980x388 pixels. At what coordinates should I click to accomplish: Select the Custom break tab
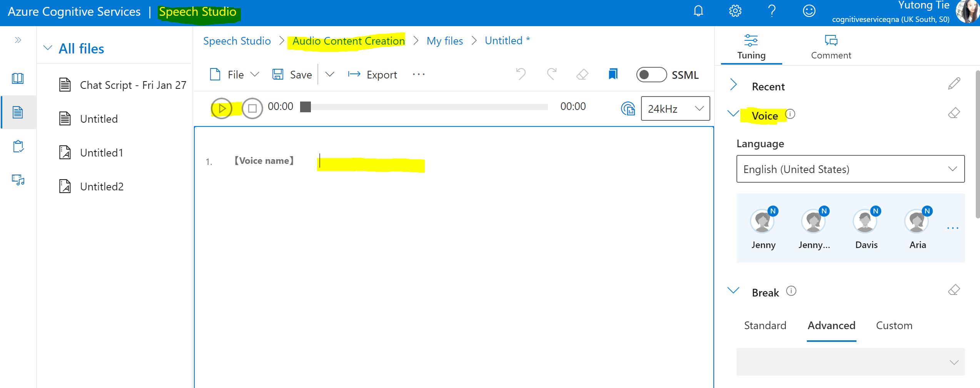(x=894, y=326)
